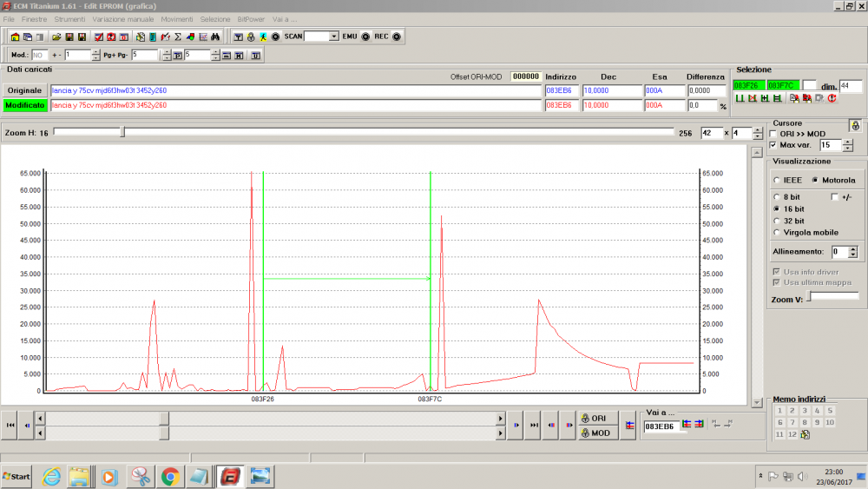Open the BitPower menu

click(x=250, y=18)
